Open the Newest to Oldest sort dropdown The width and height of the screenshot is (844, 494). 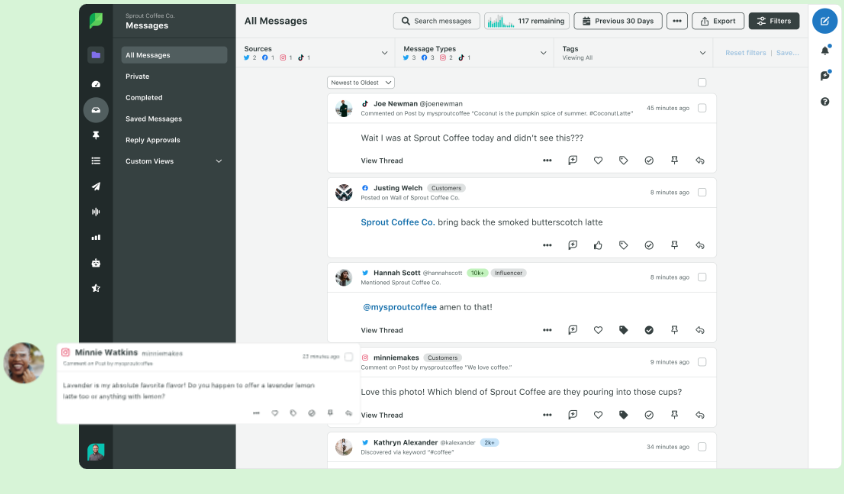click(x=361, y=82)
